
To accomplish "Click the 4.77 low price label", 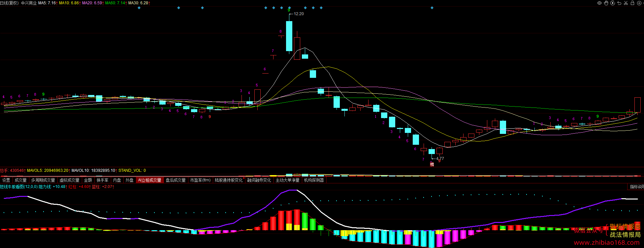I will [440, 159].
